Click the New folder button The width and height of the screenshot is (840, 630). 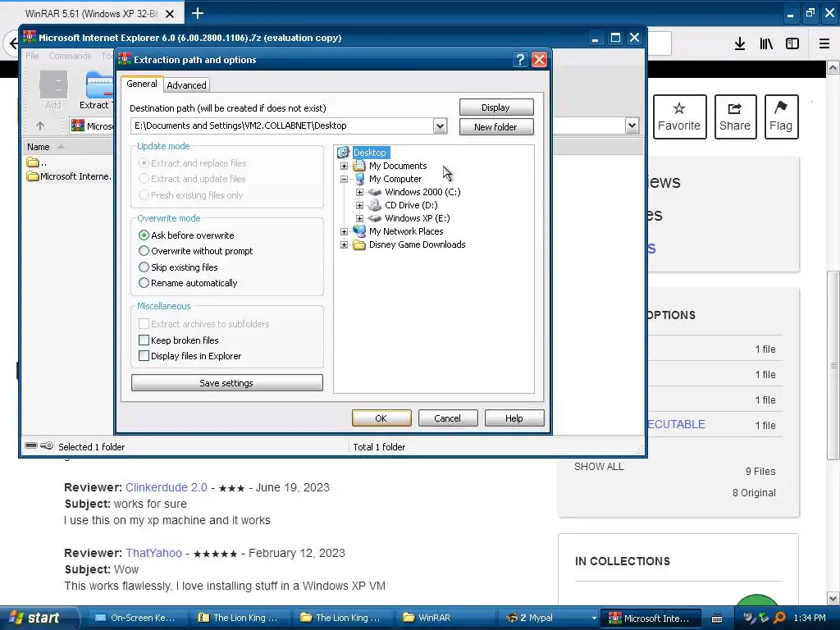496,127
